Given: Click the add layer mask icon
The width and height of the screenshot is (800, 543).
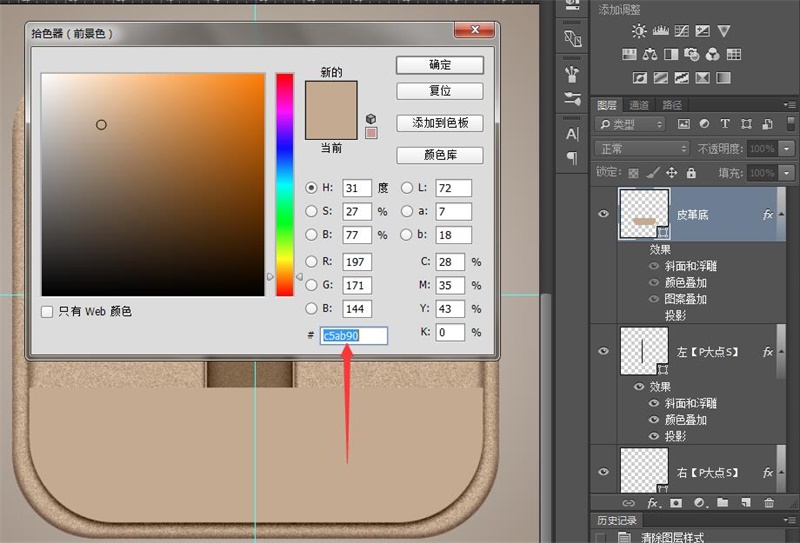Looking at the screenshot, I should coord(676,503).
